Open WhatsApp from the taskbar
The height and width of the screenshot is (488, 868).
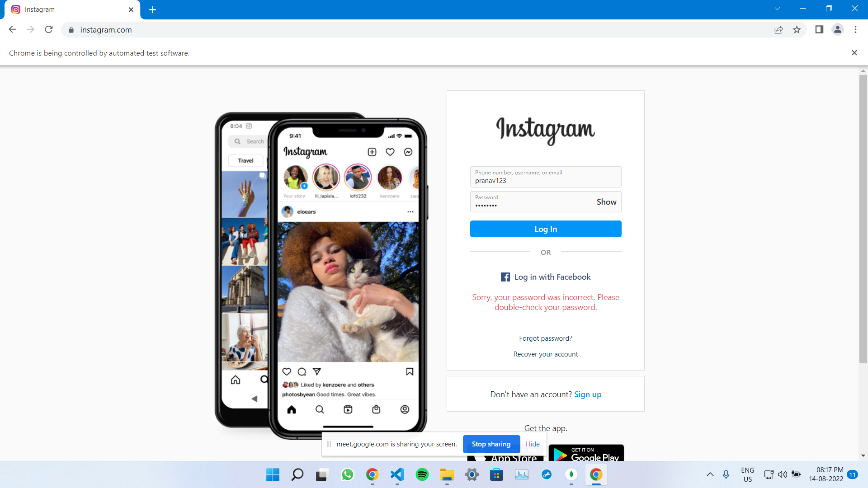click(x=347, y=474)
